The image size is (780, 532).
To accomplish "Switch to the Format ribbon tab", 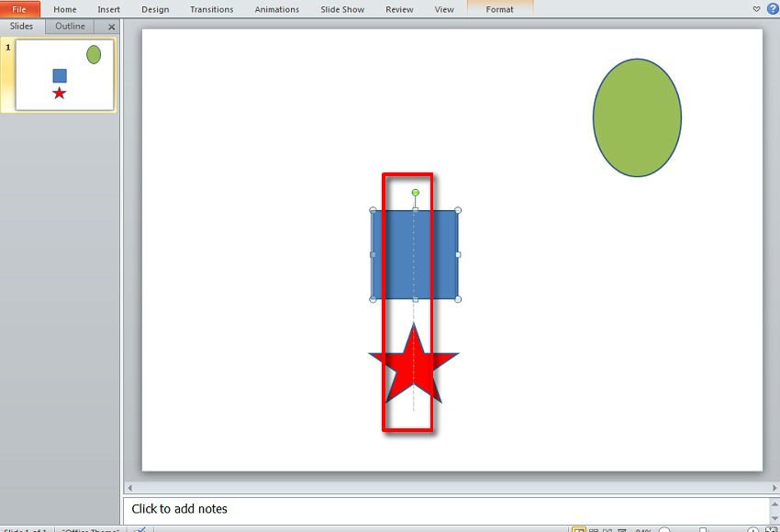I will [499, 9].
